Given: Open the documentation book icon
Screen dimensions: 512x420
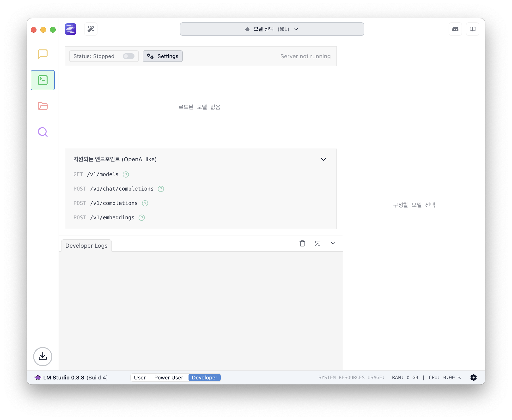Looking at the screenshot, I should (x=472, y=29).
